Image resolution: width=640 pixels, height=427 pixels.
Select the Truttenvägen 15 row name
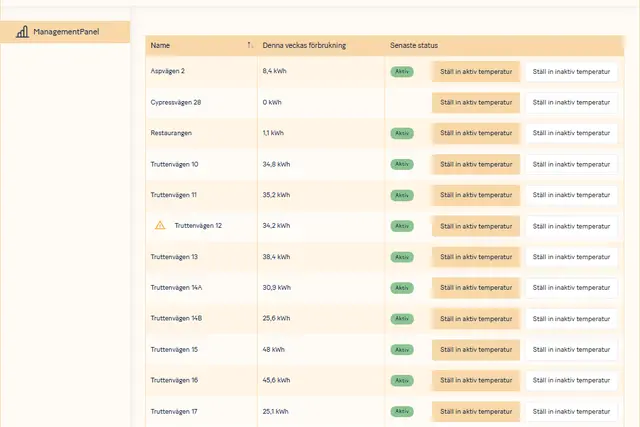(174, 350)
